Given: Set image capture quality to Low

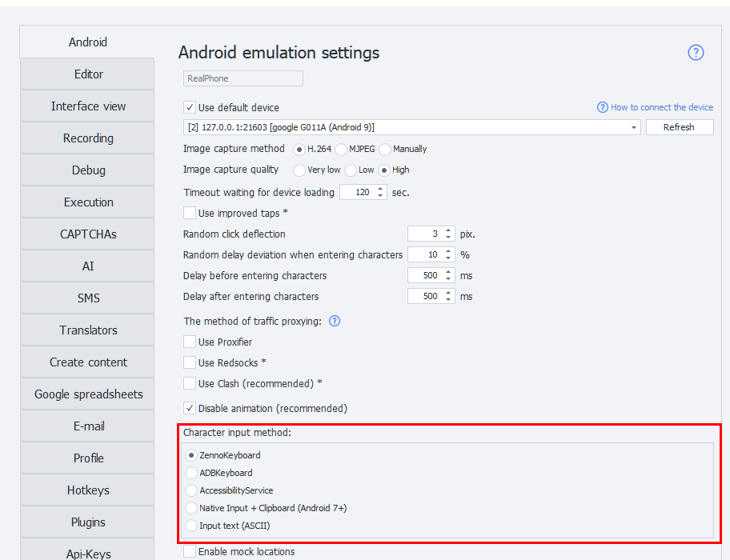Looking at the screenshot, I should point(351,170).
